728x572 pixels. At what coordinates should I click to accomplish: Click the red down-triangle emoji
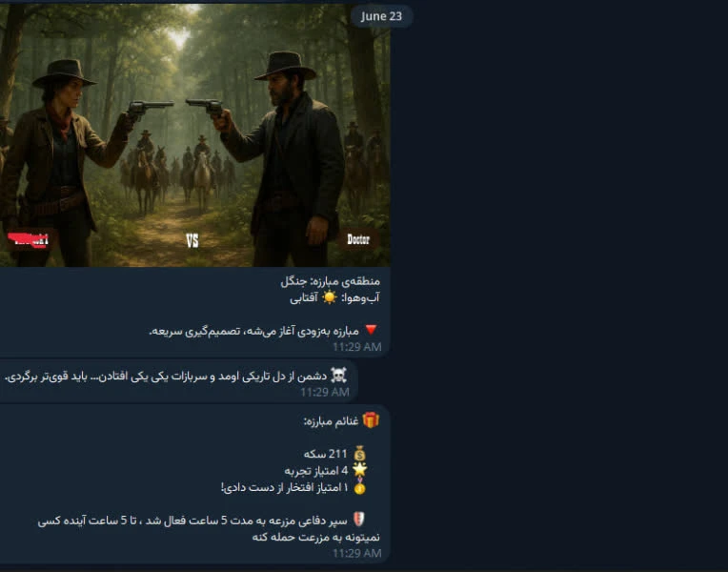[x=371, y=331]
